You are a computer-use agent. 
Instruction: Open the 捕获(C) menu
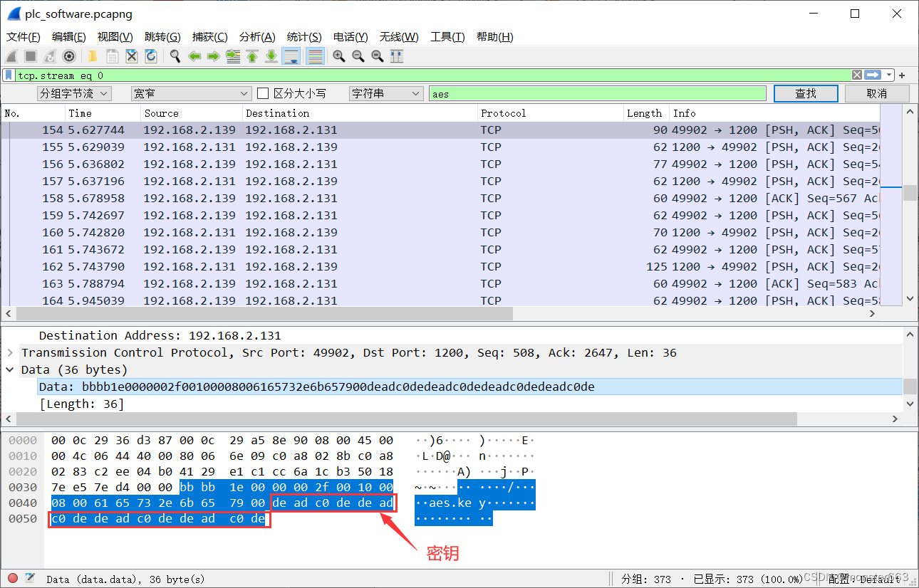[210, 37]
